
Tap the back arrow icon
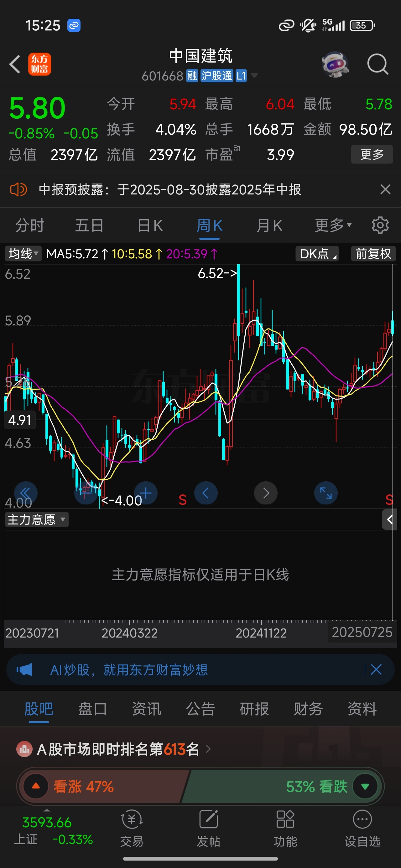[x=15, y=64]
